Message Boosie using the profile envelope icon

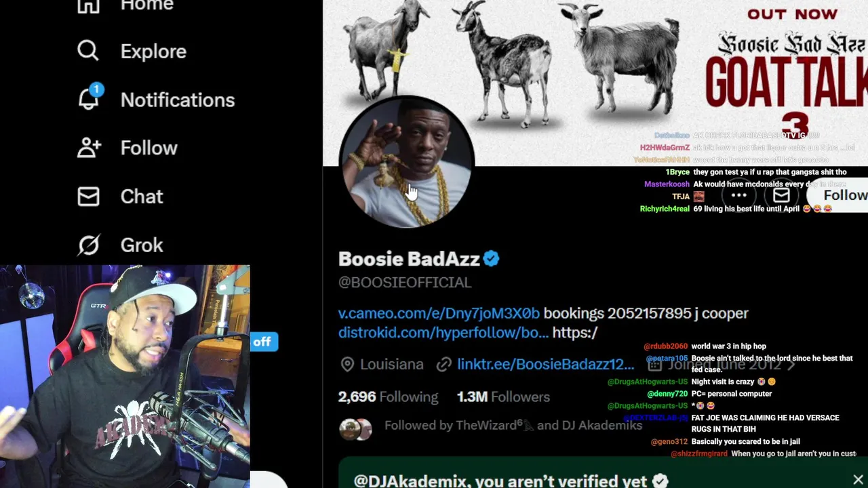click(x=781, y=195)
